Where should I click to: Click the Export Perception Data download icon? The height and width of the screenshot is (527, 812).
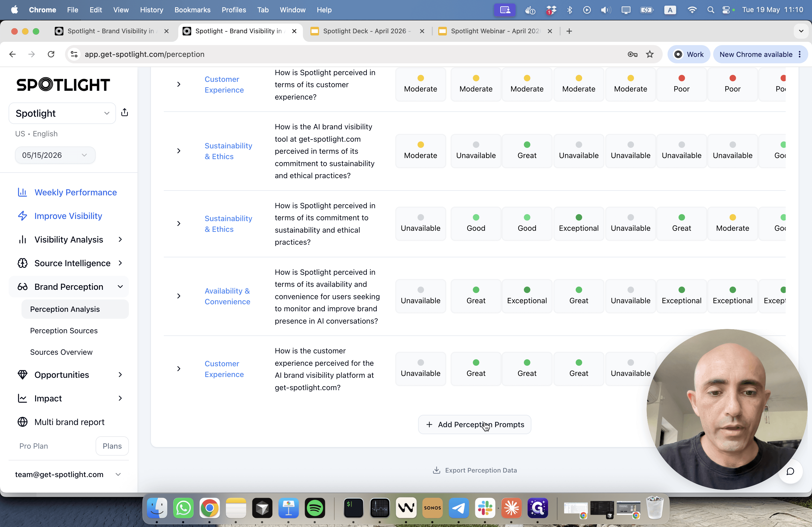[436, 470]
